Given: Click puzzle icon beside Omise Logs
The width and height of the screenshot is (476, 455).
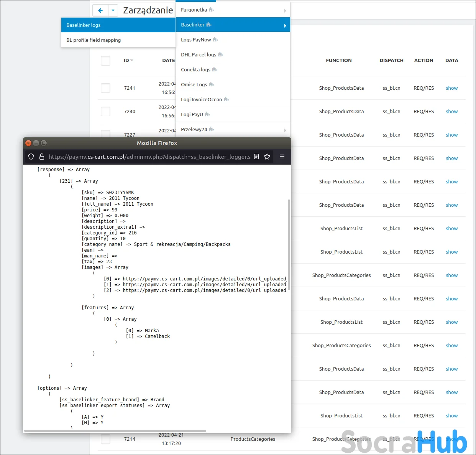Looking at the screenshot, I should (212, 84).
